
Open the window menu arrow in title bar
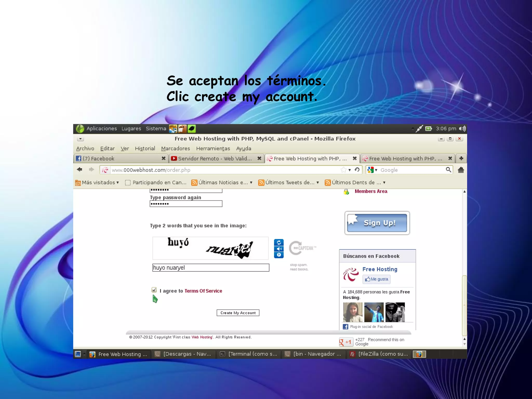click(x=80, y=139)
